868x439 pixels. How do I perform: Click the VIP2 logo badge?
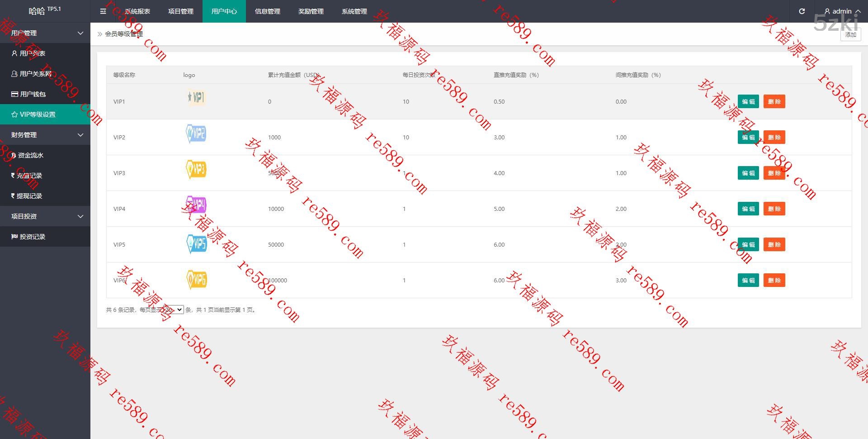[196, 134]
